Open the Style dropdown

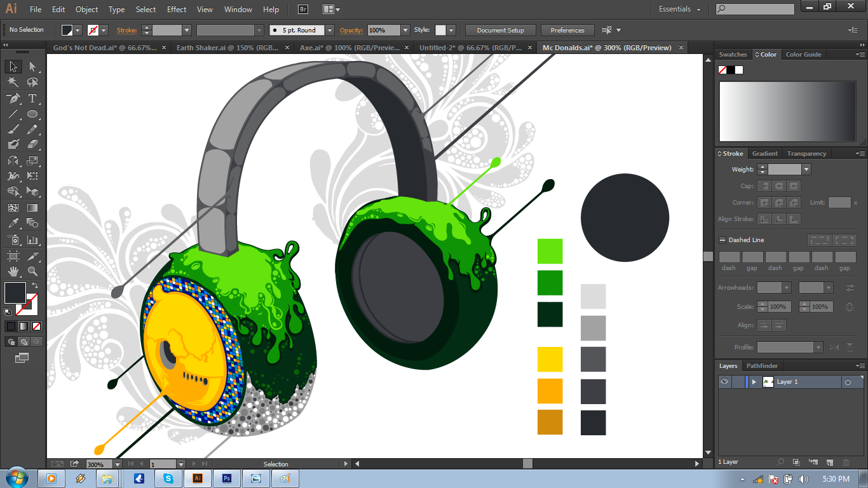[451, 30]
